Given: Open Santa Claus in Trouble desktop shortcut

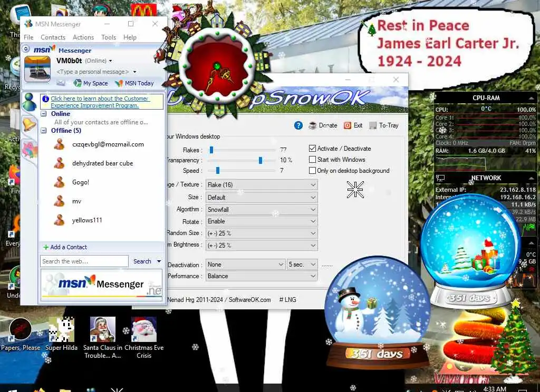Looking at the screenshot, I should [x=103, y=338].
